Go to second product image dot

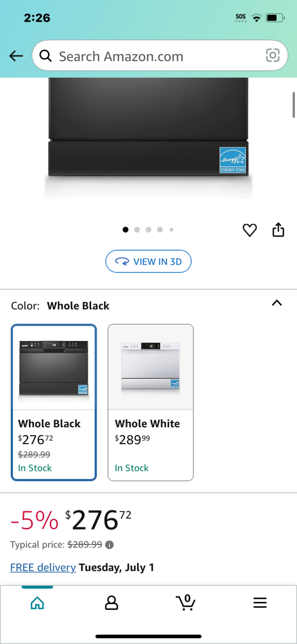point(137,230)
